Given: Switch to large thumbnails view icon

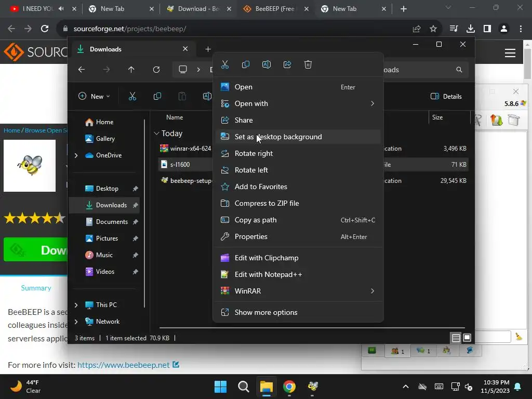Looking at the screenshot, I should coord(467,338).
